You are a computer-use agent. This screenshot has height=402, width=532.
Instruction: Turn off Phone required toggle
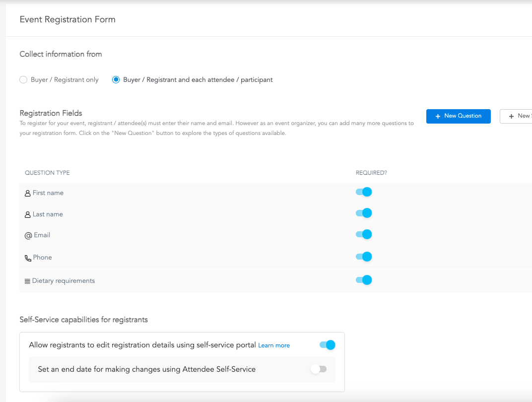364,257
